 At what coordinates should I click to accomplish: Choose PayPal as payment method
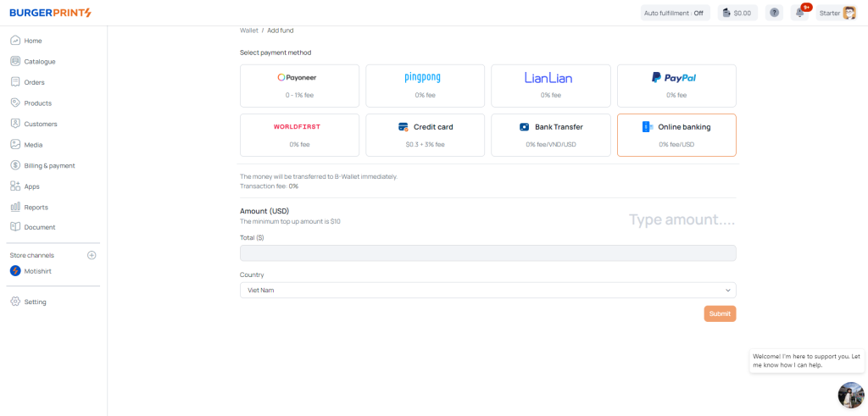[x=676, y=85]
